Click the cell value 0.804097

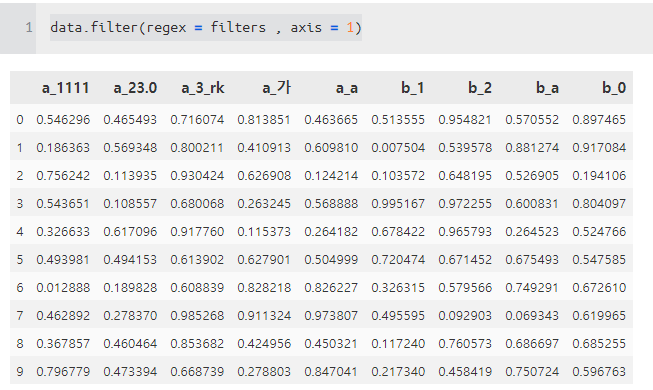point(599,203)
